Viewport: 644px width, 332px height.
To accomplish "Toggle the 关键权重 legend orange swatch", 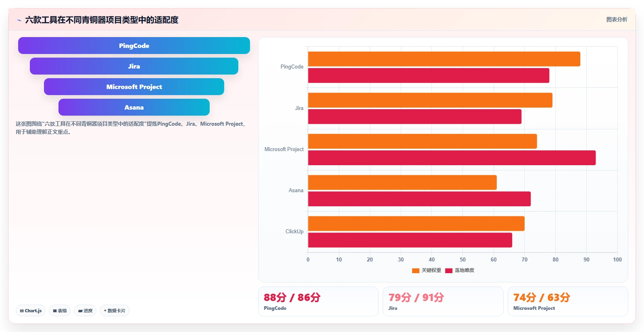I will click(x=416, y=270).
